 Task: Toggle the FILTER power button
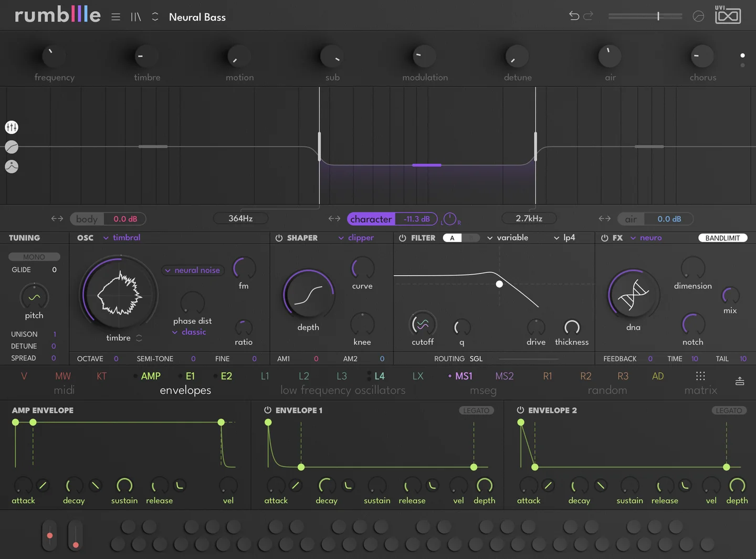click(x=402, y=238)
